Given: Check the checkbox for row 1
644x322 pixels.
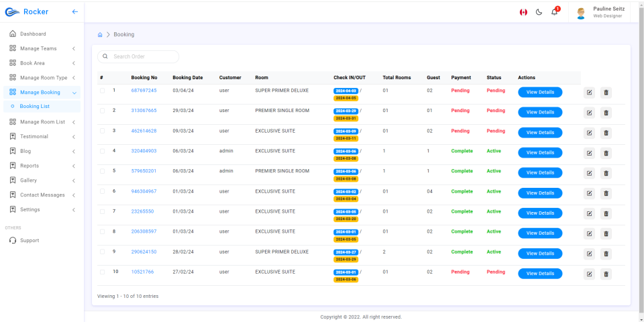Looking at the screenshot, I should click(102, 91).
